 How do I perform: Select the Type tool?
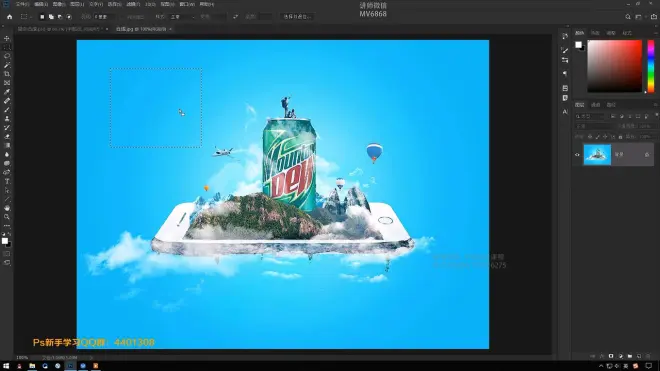click(7, 181)
